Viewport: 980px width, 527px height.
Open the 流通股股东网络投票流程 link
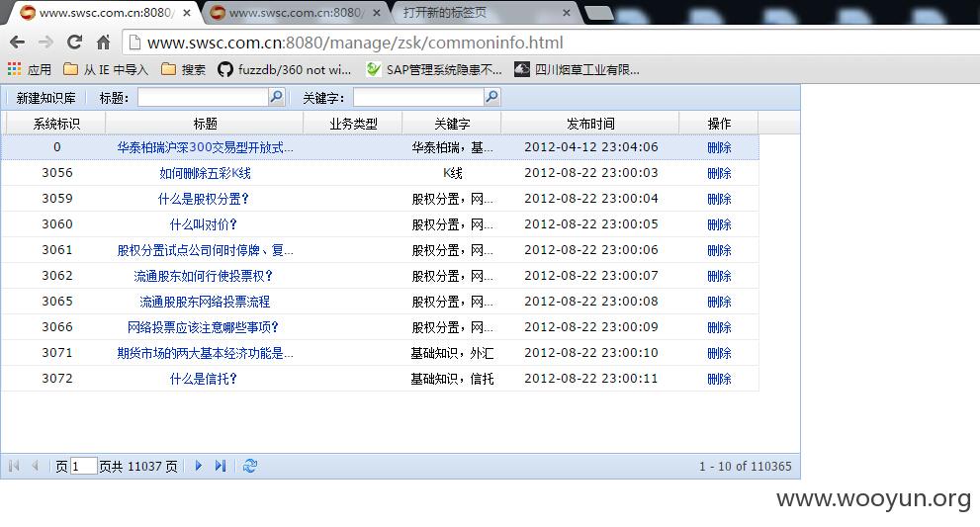(205, 302)
